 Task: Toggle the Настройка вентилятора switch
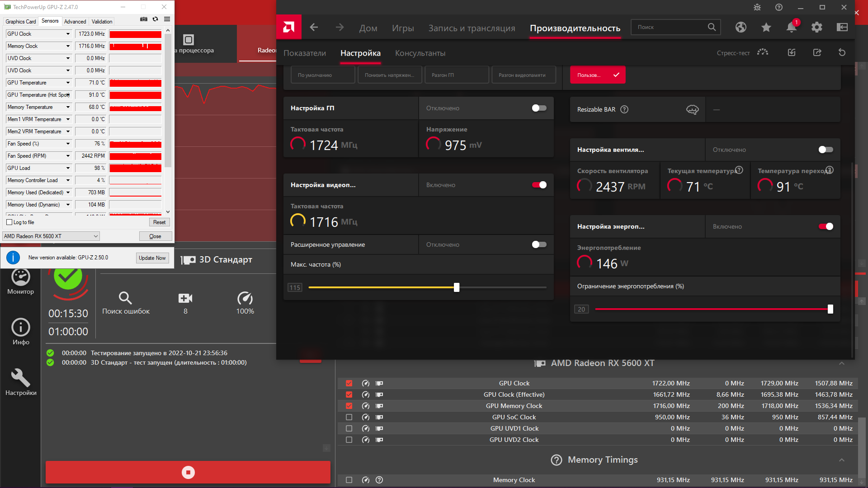826,150
